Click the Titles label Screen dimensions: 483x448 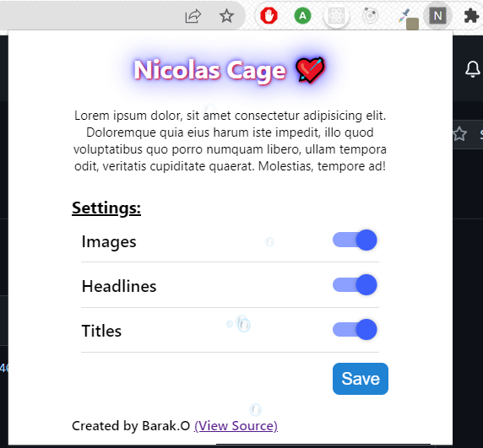click(101, 331)
